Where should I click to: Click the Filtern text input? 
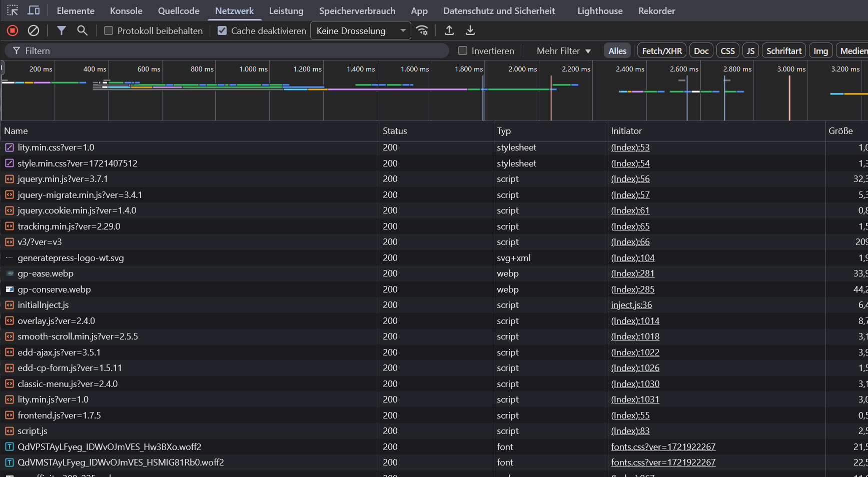(x=235, y=50)
